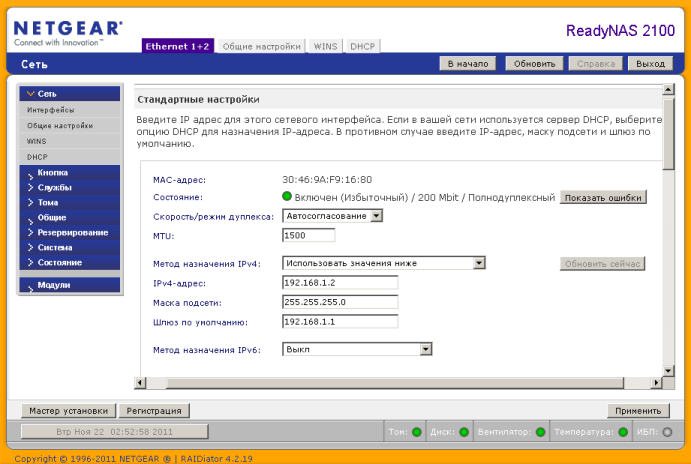Image resolution: width=691 pixels, height=464 pixels.
Task: Click the Мастер установки button
Action: (x=69, y=411)
